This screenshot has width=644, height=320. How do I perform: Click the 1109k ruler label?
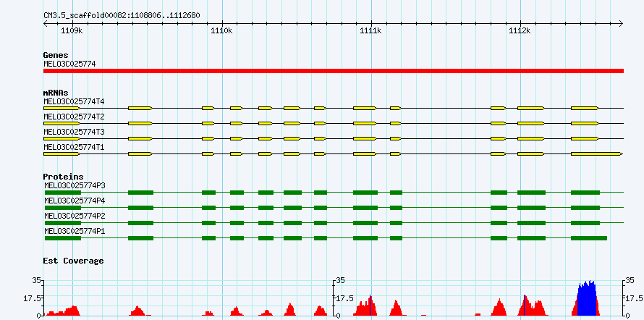pyautogui.click(x=72, y=30)
